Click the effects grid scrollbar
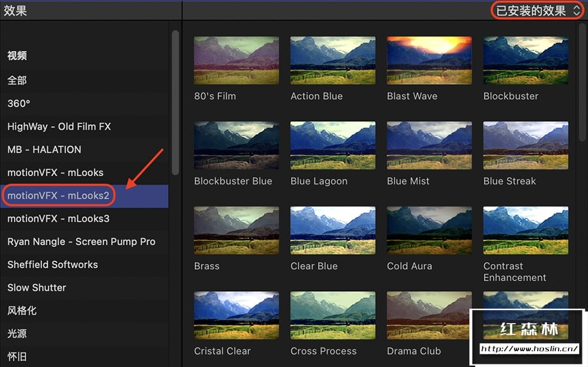 582,82
